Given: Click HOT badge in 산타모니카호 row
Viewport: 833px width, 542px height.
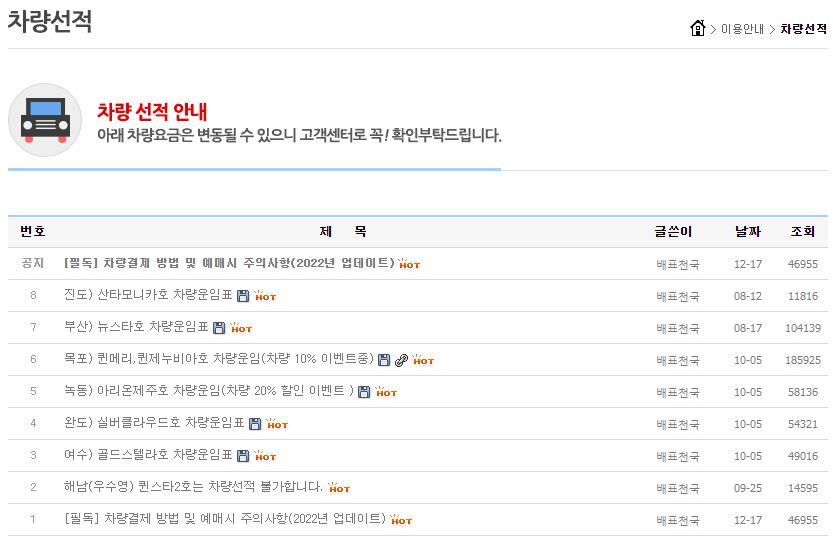Looking at the screenshot, I should [x=265, y=295].
